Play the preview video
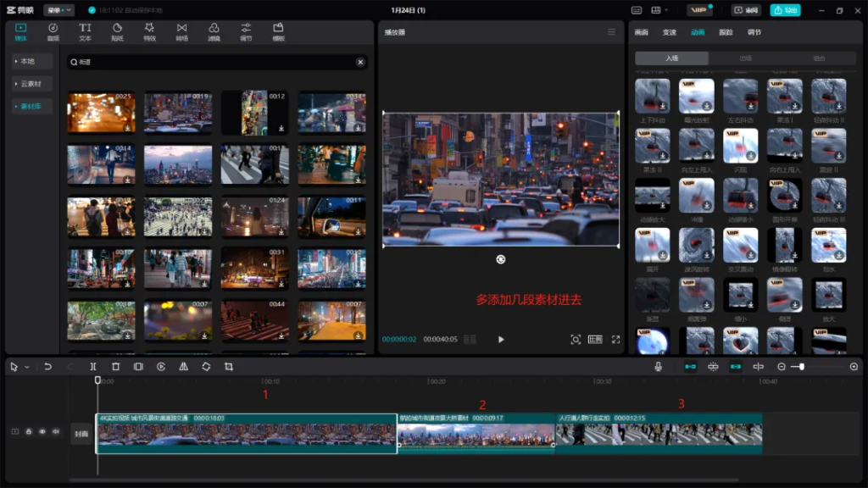This screenshot has height=488, width=868. tap(501, 339)
